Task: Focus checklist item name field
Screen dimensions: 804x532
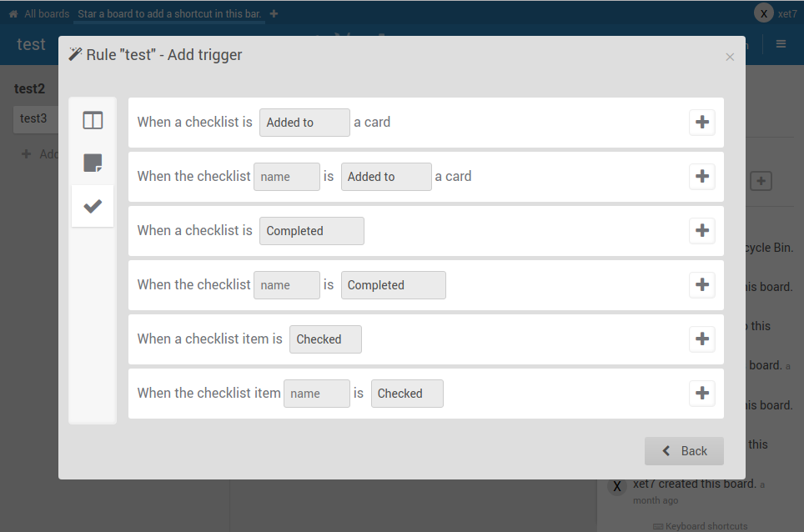Action: 317,394
